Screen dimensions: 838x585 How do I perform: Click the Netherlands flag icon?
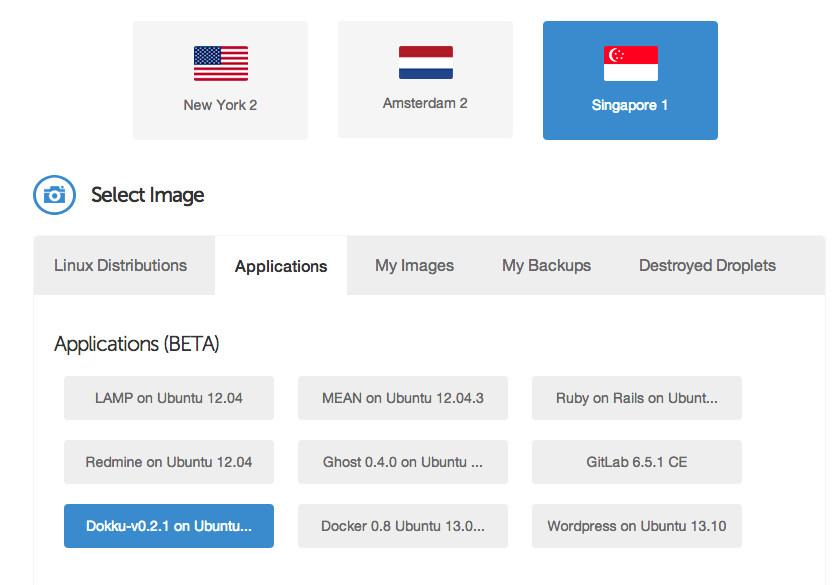click(426, 63)
